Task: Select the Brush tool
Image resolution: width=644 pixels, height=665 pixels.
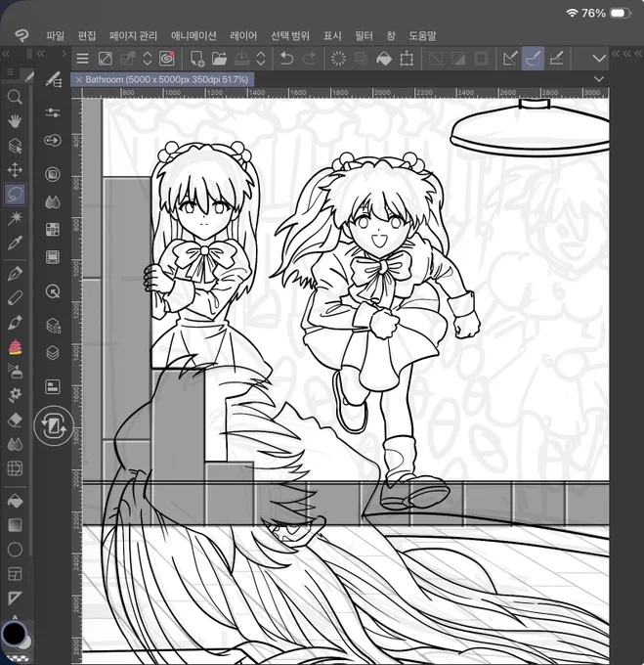Action: 15,323
